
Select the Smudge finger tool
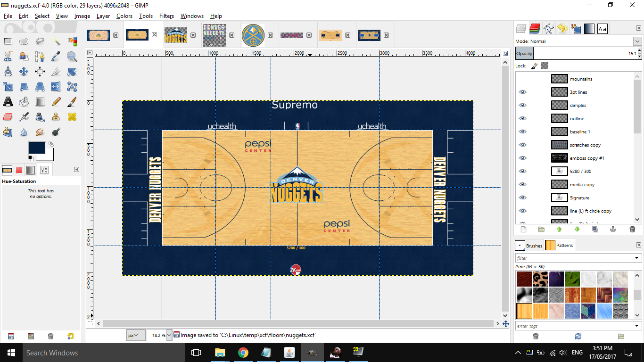coord(40,132)
